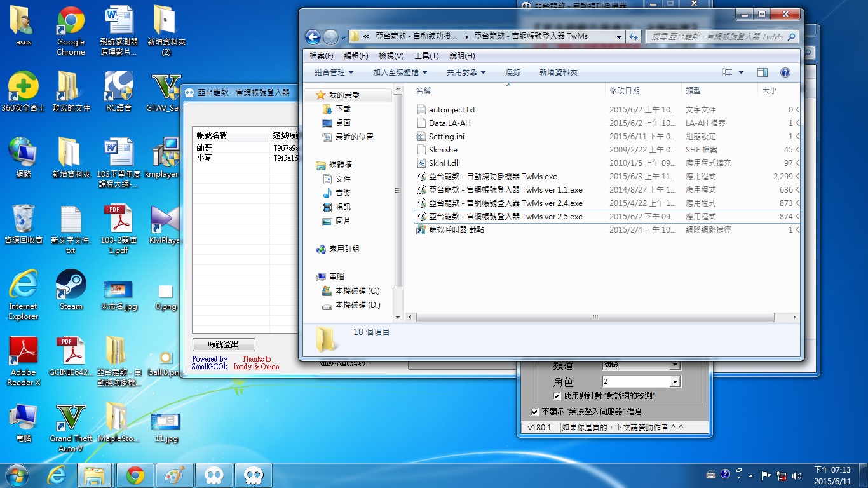Open the 頻道 dropdown in background window
This screenshot has height=488, width=868.
click(675, 365)
